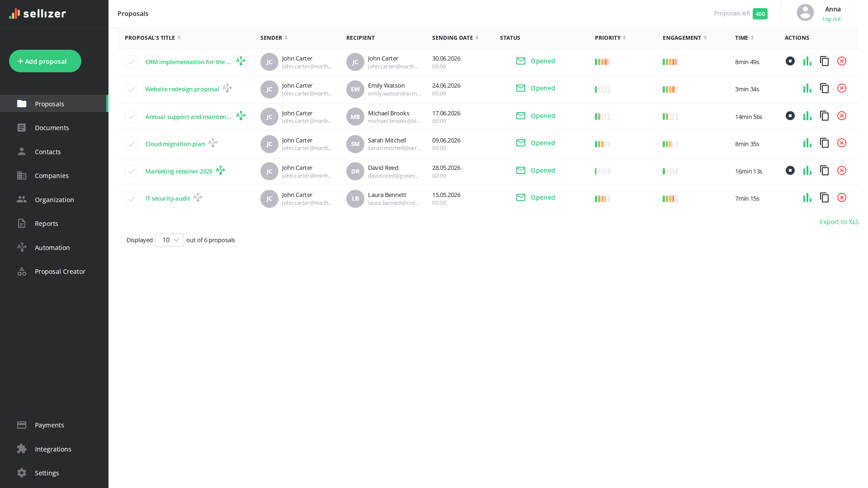868x488 pixels.
Task: Open the displayed rows count dropdown
Action: coord(169,240)
